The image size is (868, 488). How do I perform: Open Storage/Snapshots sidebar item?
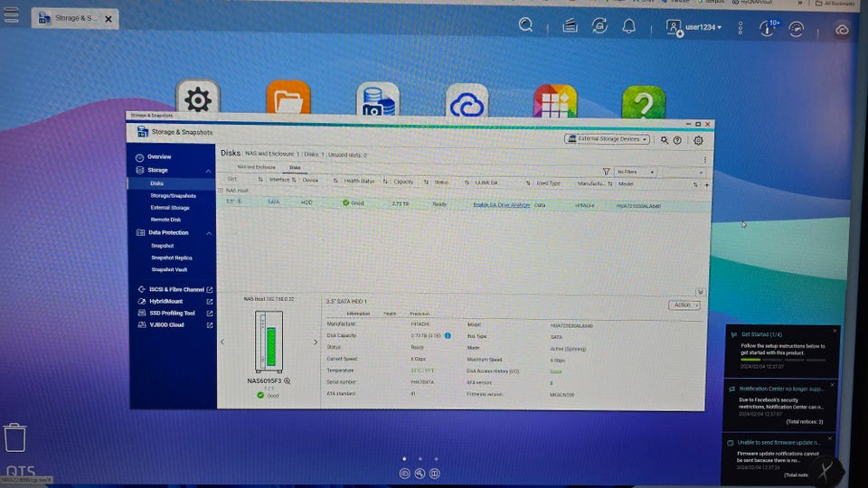pyautogui.click(x=173, y=195)
